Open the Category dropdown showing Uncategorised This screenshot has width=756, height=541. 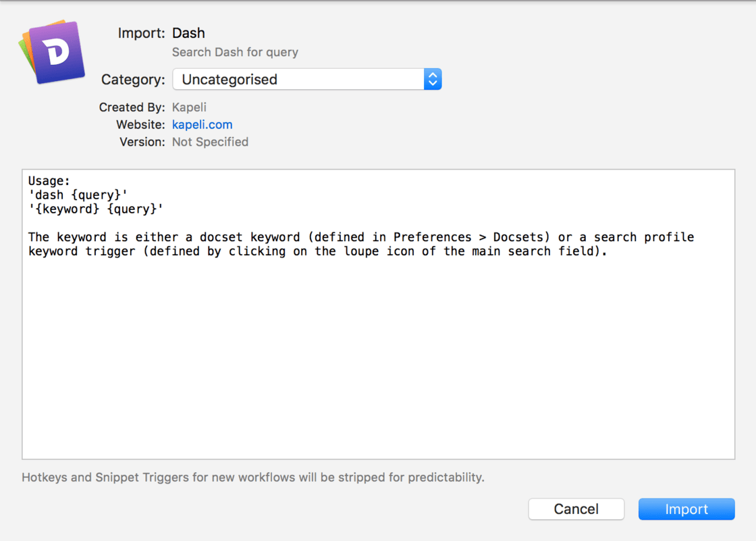coord(306,79)
